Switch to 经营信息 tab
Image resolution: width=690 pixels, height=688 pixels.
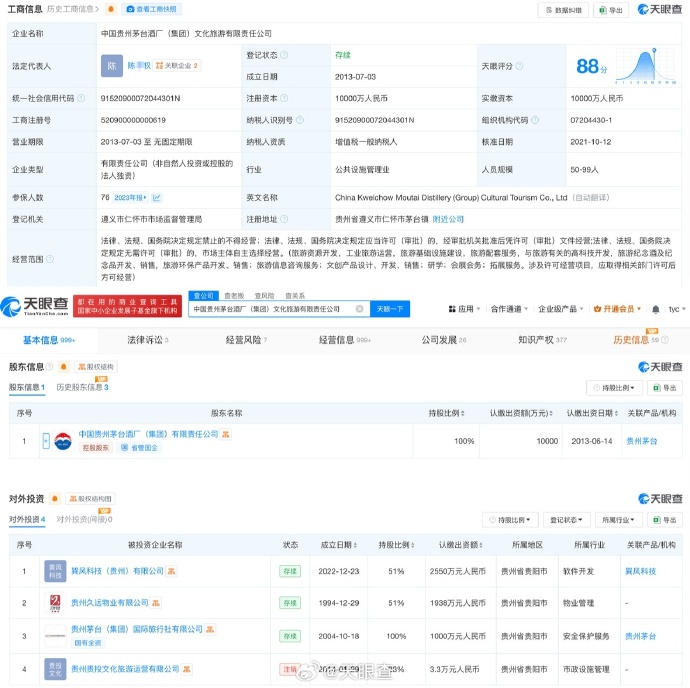345,340
